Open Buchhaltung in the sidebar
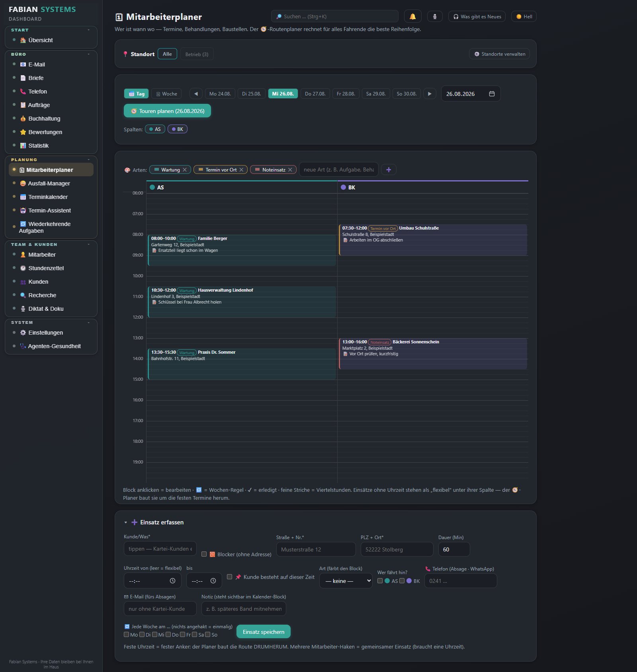The image size is (637, 672). (x=51, y=119)
